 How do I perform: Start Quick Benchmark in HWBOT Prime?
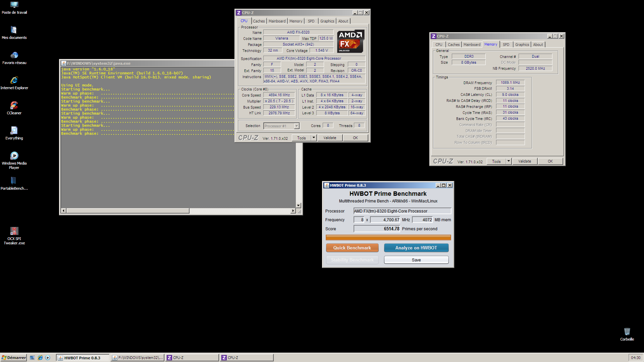pos(352,248)
